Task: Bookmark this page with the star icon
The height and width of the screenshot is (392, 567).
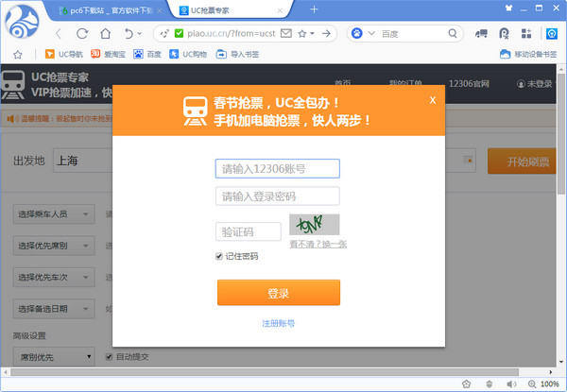Action: pyautogui.click(x=302, y=33)
